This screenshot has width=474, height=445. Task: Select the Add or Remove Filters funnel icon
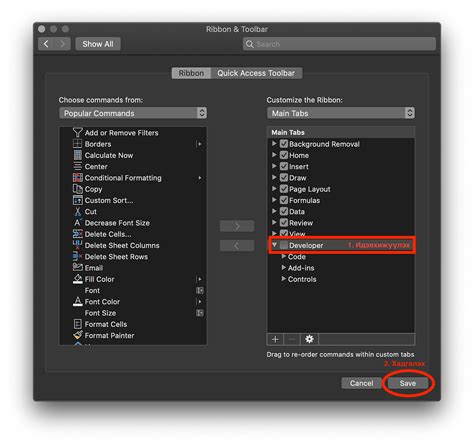coord(77,133)
